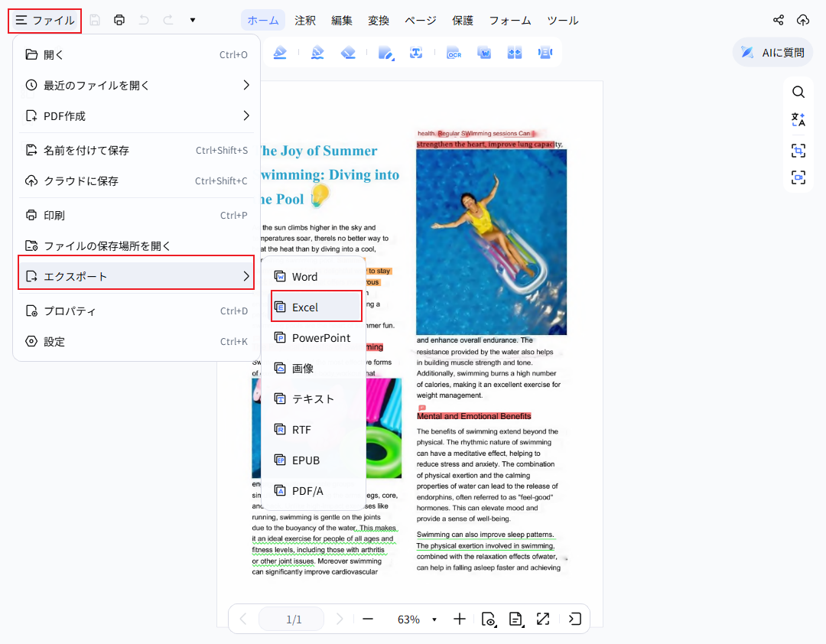
Task: Open the page layout document icon
Action: point(516,620)
